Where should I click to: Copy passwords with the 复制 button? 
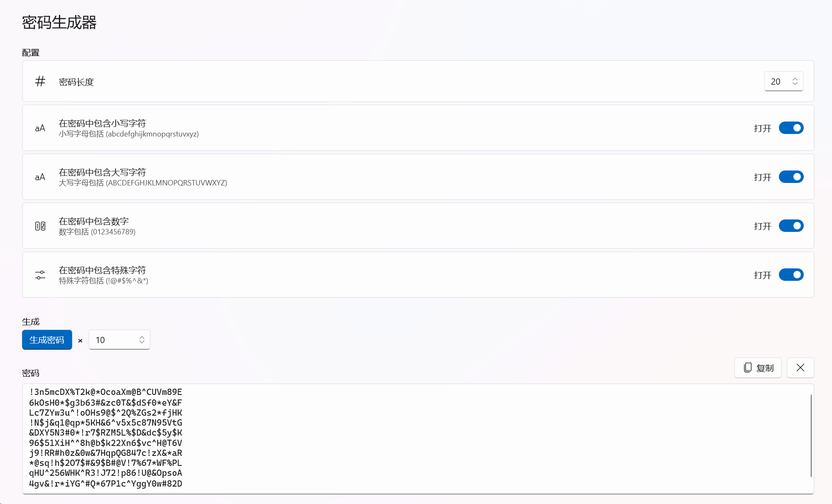point(758,368)
